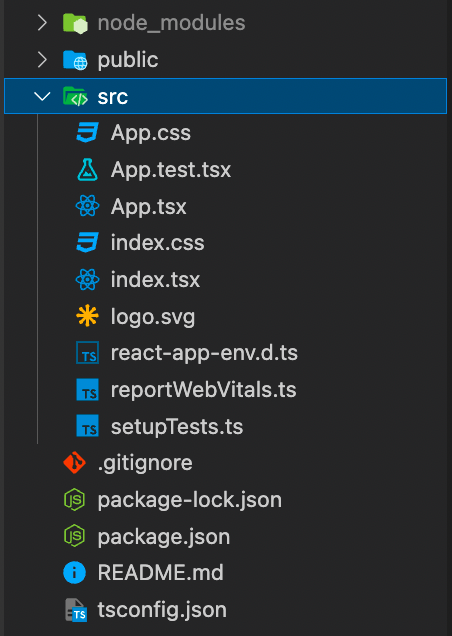Click the git icon beside .gitignore
Viewport: 452px width, 636px height.
point(74,462)
